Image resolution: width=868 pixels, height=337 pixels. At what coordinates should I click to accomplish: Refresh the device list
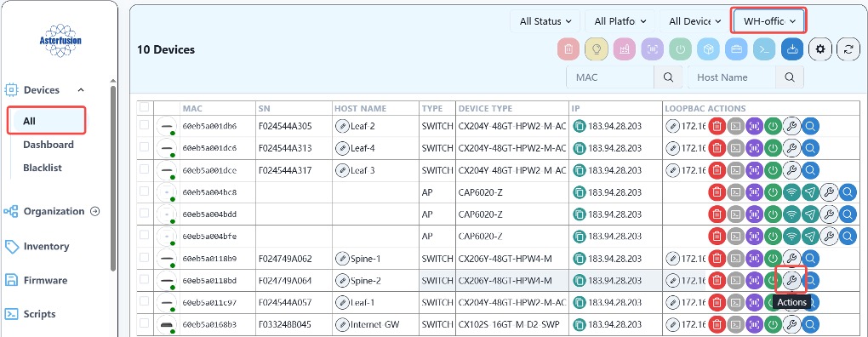pyautogui.click(x=848, y=49)
